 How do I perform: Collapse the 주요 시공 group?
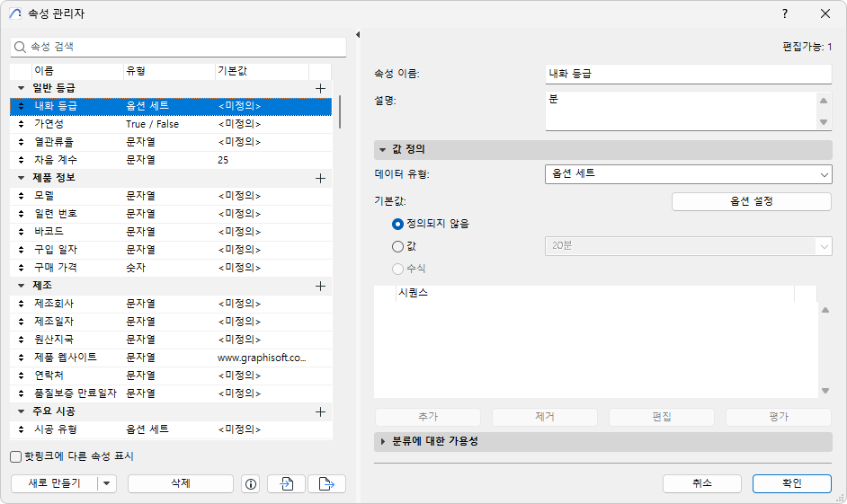[x=21, y=411]
